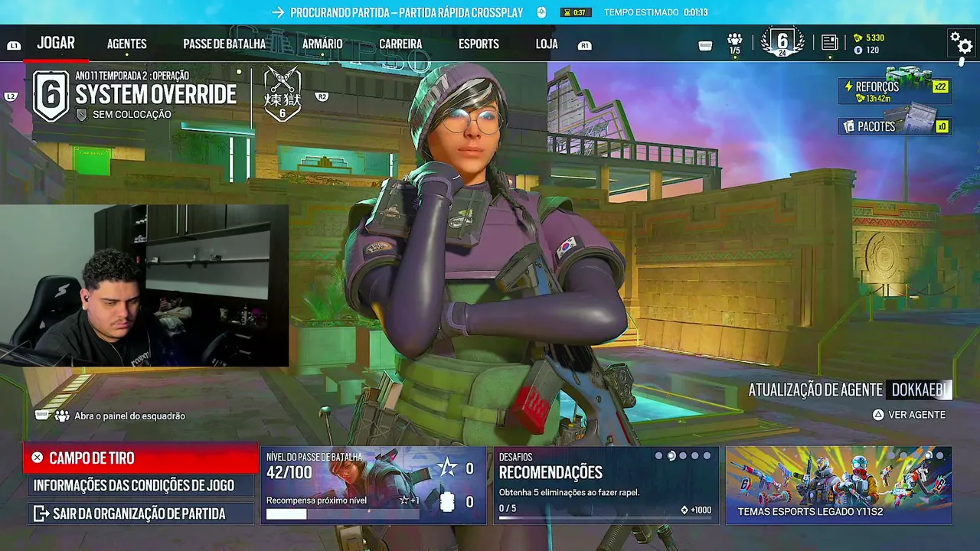Image resolution: width=980 pixels, height=551 pixels.
Task: Cancel search via Campo de Tiro button
Action: [x=141, y=458]
